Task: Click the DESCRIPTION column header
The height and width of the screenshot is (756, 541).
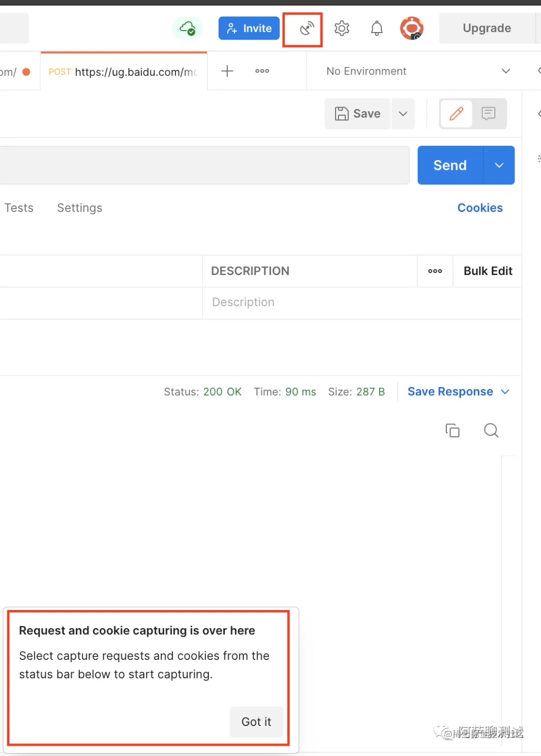Action: coord(250,271)
